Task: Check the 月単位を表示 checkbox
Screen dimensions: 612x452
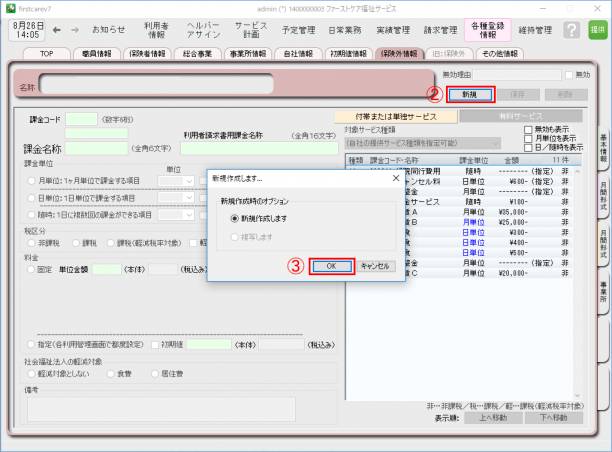Action: (530, 138)
